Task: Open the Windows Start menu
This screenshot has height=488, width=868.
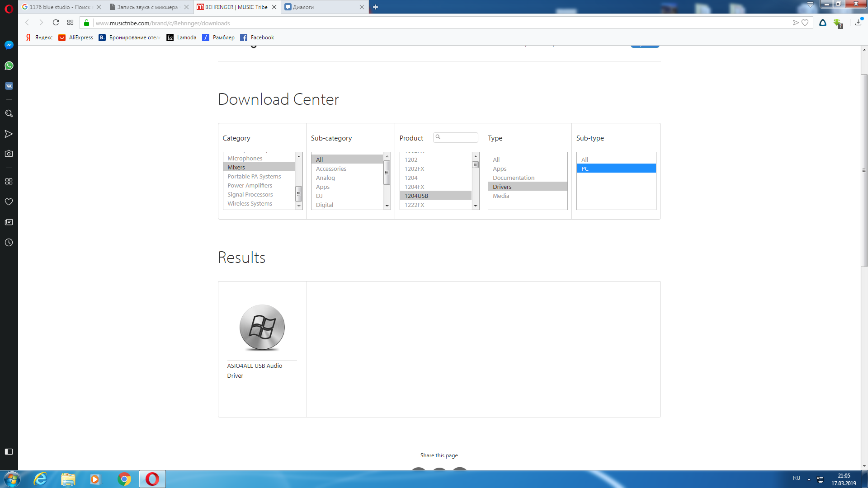Action: [12, 479]
